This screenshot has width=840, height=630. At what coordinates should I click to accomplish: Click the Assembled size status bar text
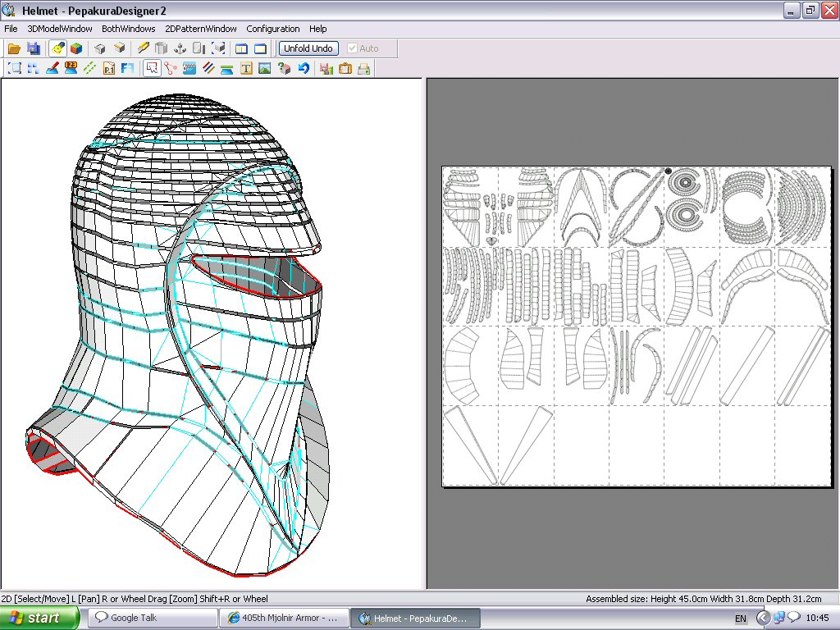703,599
